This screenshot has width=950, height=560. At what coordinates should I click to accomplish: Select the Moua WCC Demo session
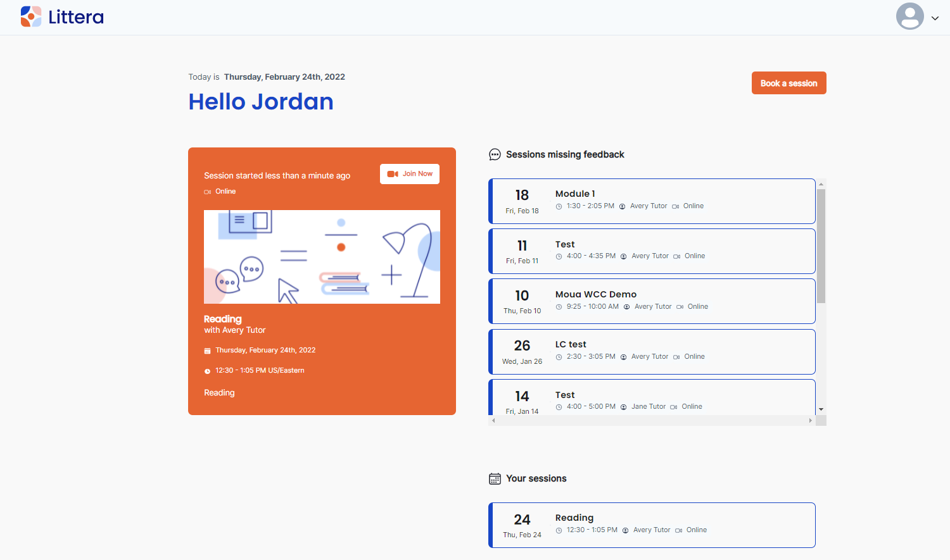(652, 301)
